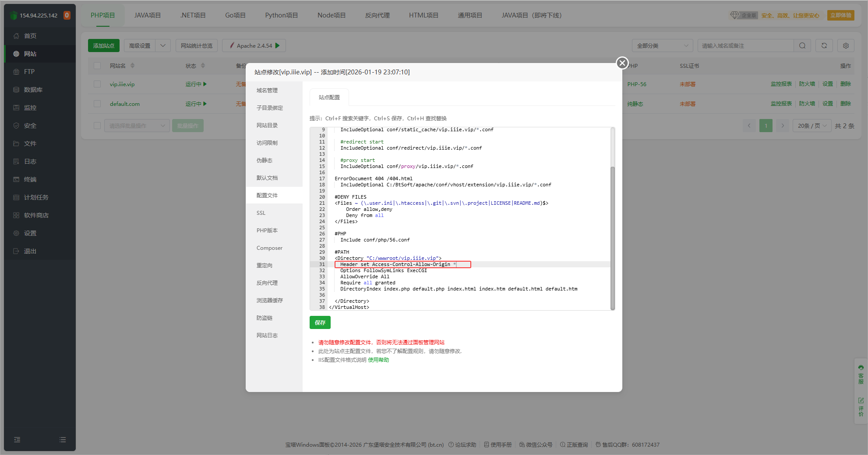Open the SSL section in the dialog menu
Image resolution: width=868 pixels, height=455 pixels.
(x=261, y=213)
